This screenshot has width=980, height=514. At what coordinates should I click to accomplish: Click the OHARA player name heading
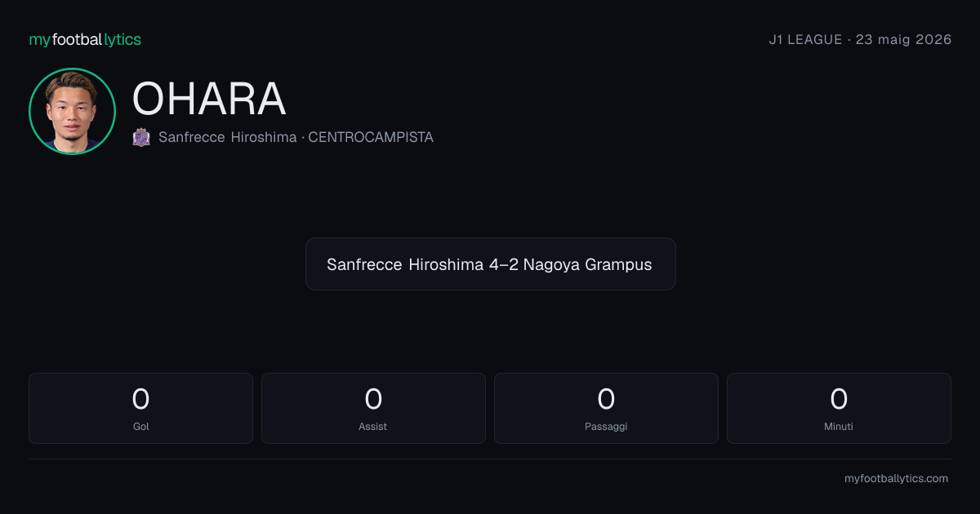click(x=209, y=99)
